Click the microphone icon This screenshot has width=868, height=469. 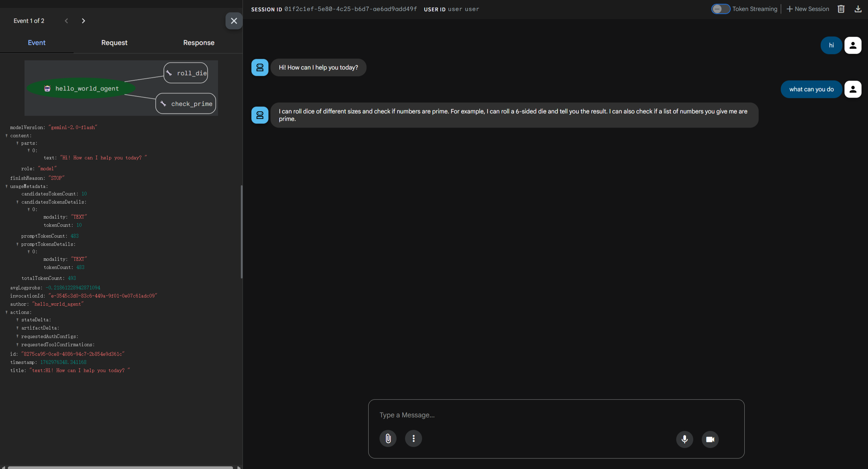684,439
